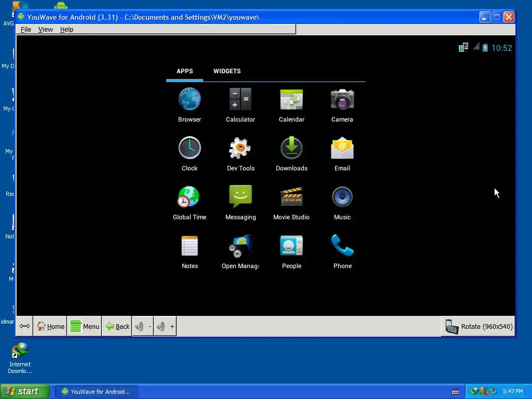532x399 pixels.
Task: Click the Menu button in YouWave toolbar
Action: [85, 326]
